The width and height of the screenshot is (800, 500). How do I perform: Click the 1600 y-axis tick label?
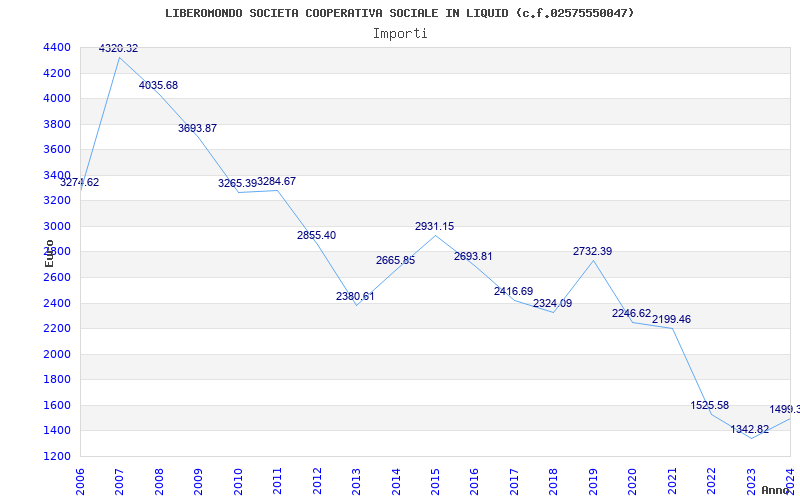click(x=57, y=405)
